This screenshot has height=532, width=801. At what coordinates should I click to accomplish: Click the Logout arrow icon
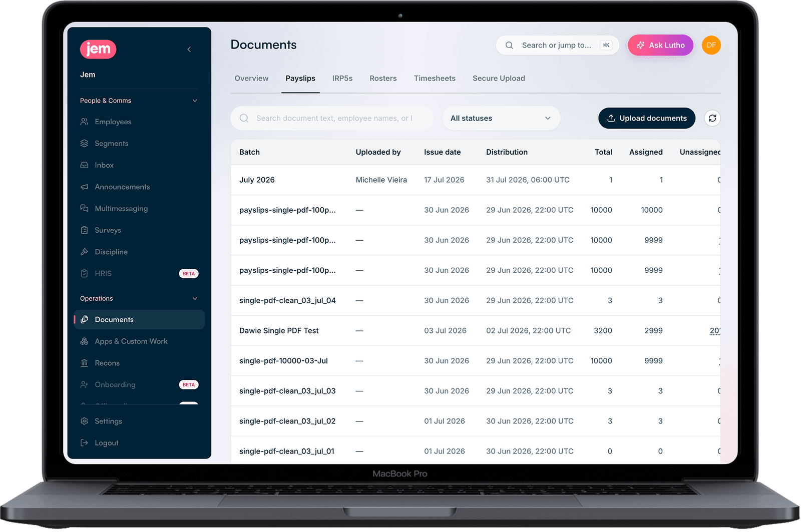(84, 443)
